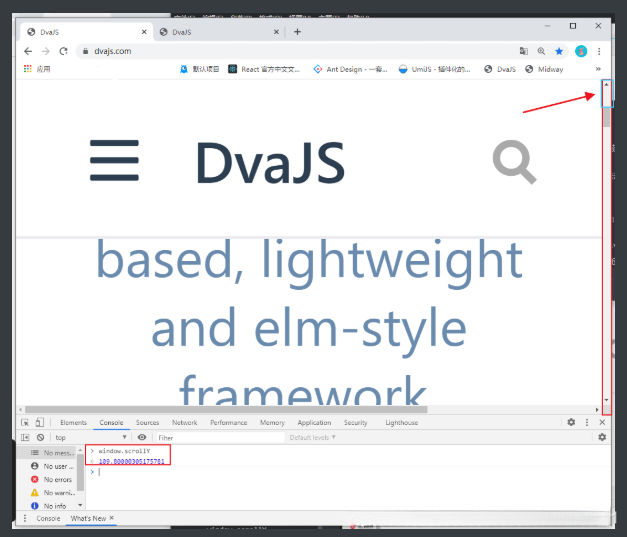The height and width of the screenshot is (537, 627).
Task: Select the No messages sidebar row
Action: tap(48, 453)
